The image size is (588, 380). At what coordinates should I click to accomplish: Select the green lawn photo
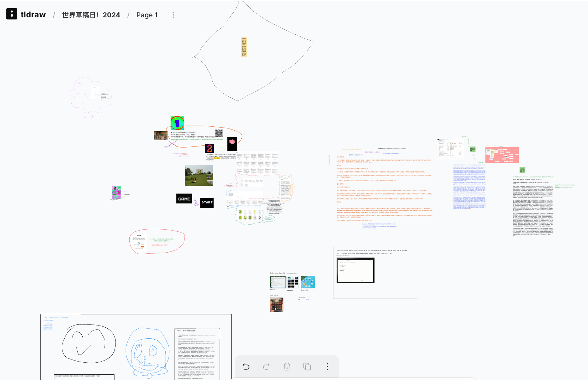tap(199, 175)
